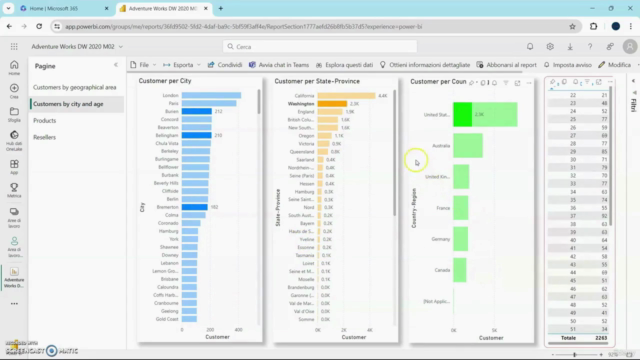The width and height of the screenshot is (640, 360).
Task: Click the Customer per City vertical scrollbar
Action: pos(259,102)
